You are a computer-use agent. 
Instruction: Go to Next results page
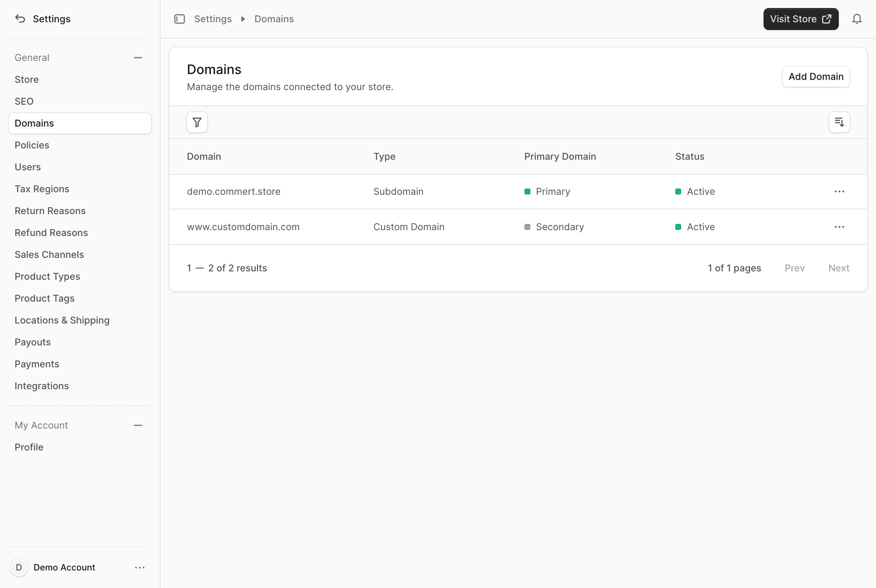(838, 268)
